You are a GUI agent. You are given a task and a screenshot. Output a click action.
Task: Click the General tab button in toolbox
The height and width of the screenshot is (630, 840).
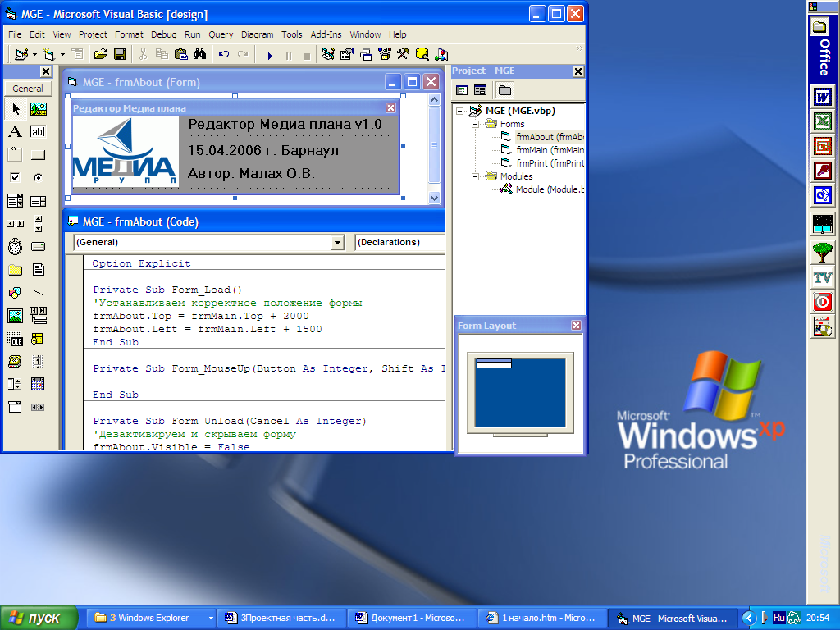pos(28,89)
